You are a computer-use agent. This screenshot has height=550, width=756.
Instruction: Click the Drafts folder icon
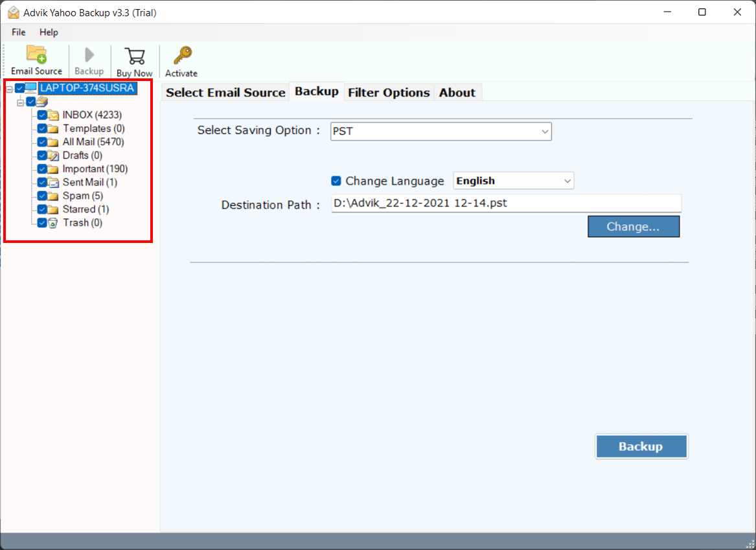click(52, 155)
